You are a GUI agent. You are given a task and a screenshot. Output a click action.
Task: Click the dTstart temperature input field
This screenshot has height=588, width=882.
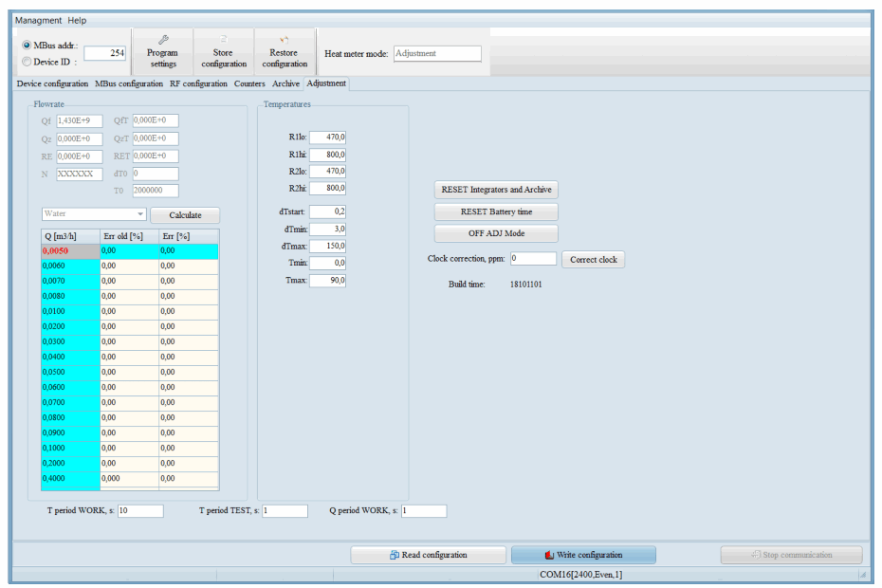tap(327, 211)
